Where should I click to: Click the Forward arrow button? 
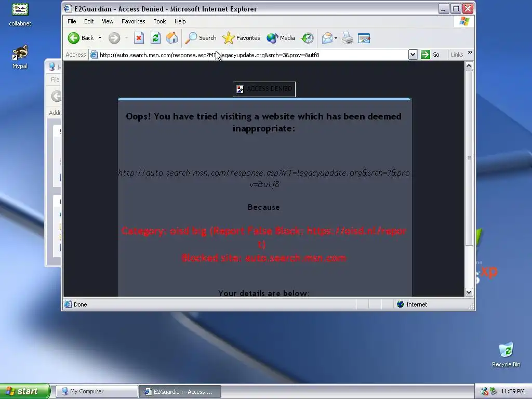[x=114, y=38]
